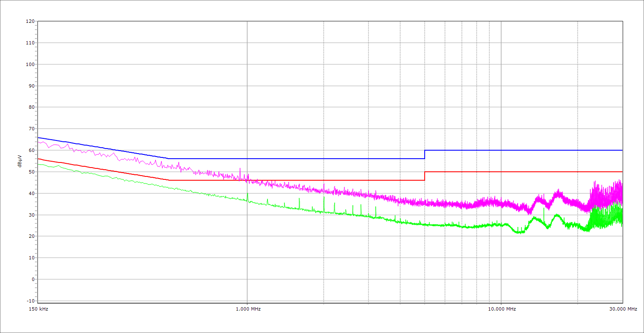Click the vertical step in the red limit line

tap(425, 176)
